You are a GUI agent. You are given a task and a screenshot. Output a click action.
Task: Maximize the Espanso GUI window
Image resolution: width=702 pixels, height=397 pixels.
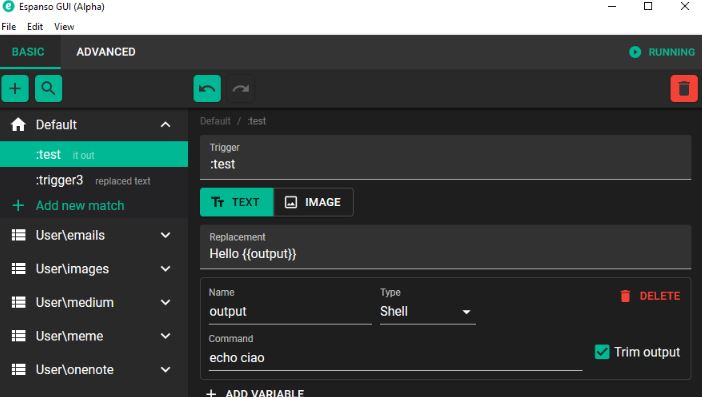(x=648, y=6)
